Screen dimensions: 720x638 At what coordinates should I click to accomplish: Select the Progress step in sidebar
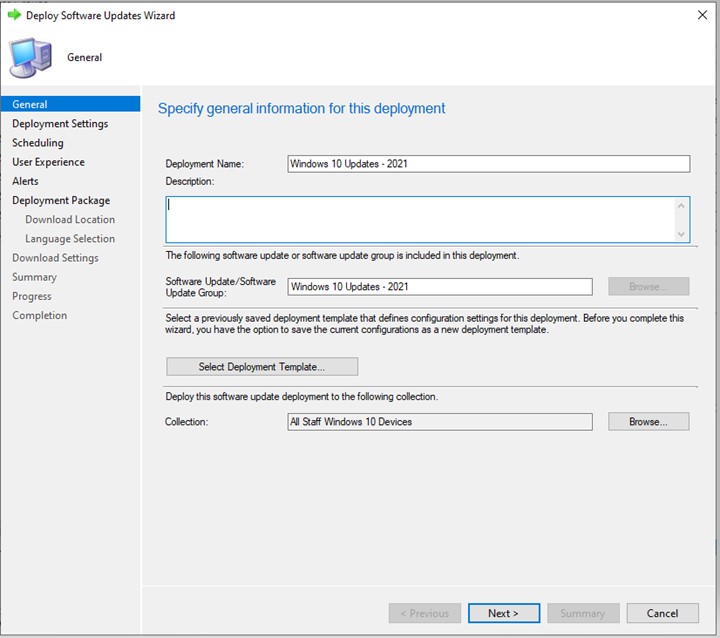[x=32, y=297]
